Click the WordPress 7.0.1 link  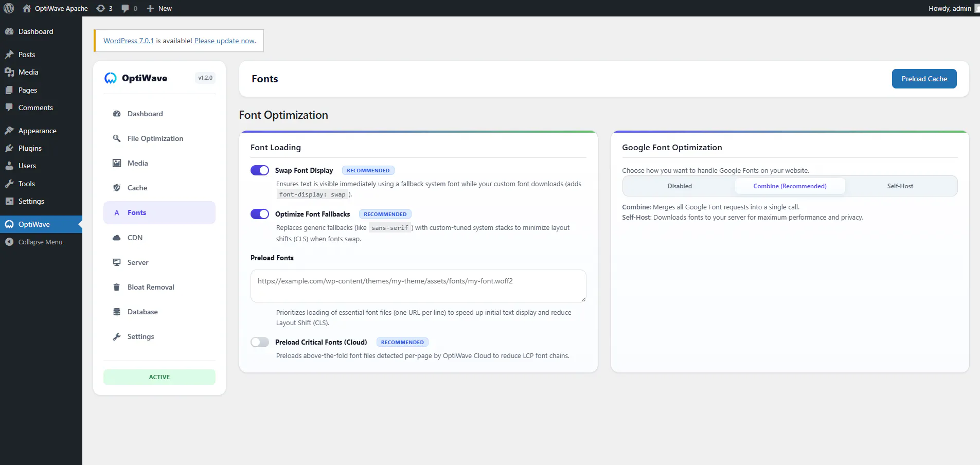(x=129, y=41)
